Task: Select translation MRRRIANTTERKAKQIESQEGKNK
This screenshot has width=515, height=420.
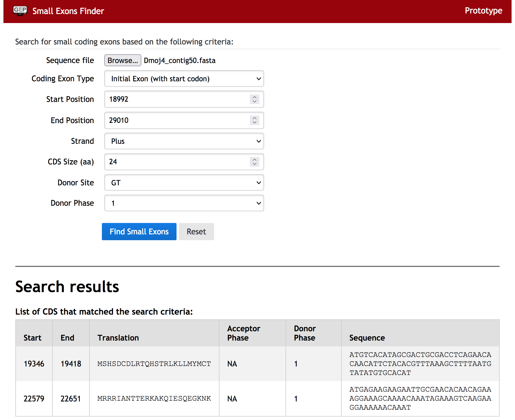Action: pyautogui.click(x=154, y=399)
